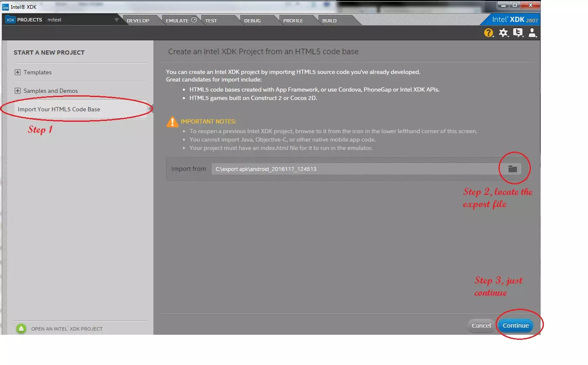Click the Continue button
This screenshot has width=588, height=365.
tap(516, 326)
